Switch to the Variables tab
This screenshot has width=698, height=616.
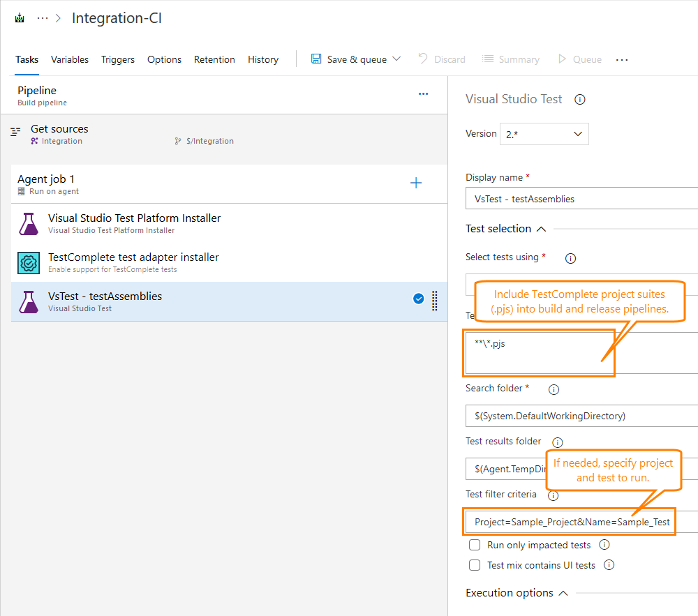pos(70,60)
